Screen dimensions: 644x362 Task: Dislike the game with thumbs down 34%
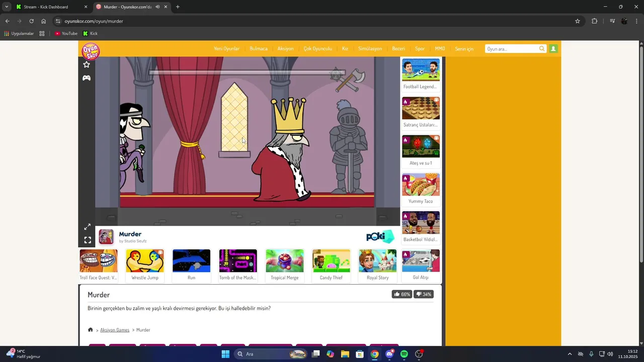(423, 294)
